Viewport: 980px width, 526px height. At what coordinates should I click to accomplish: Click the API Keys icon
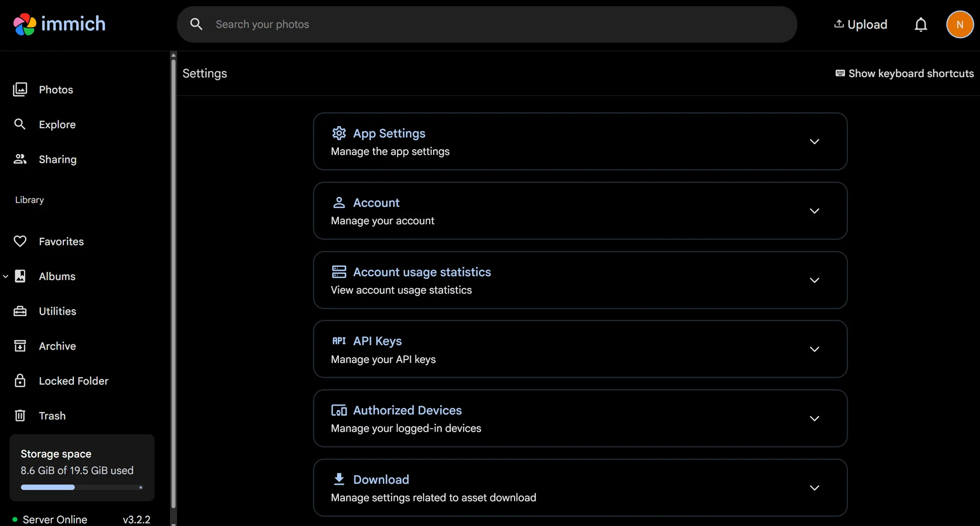pos(339,341)
